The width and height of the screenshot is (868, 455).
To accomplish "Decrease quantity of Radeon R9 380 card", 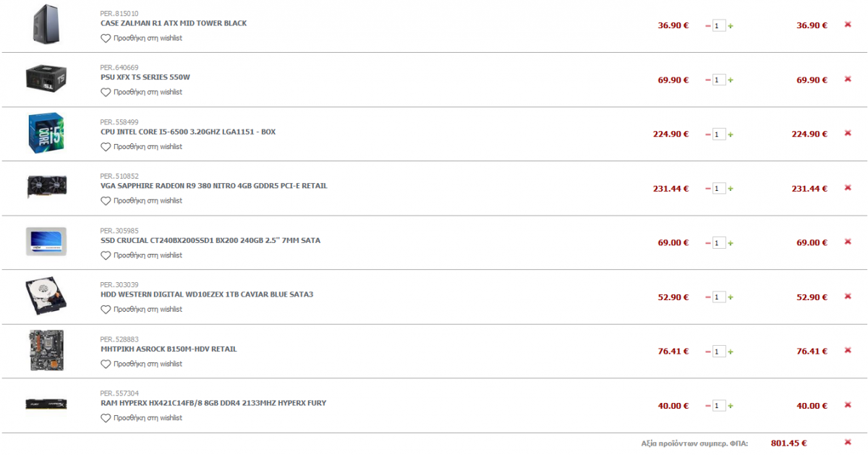I will [x=708, y=189].
